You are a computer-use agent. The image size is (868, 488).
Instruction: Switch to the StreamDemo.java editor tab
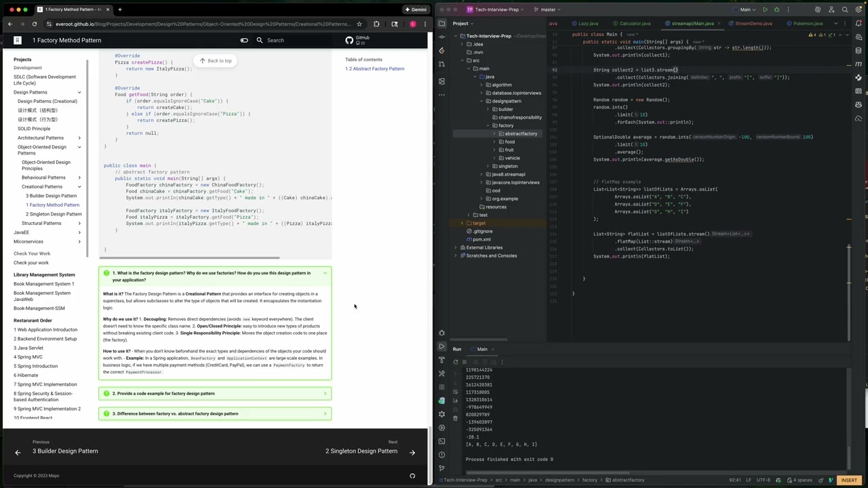click(750, 24)
